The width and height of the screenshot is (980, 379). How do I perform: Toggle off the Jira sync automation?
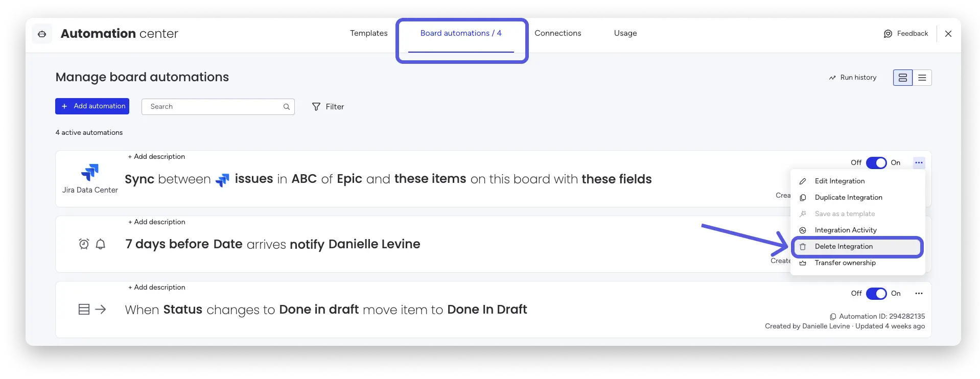coord(876,163)
